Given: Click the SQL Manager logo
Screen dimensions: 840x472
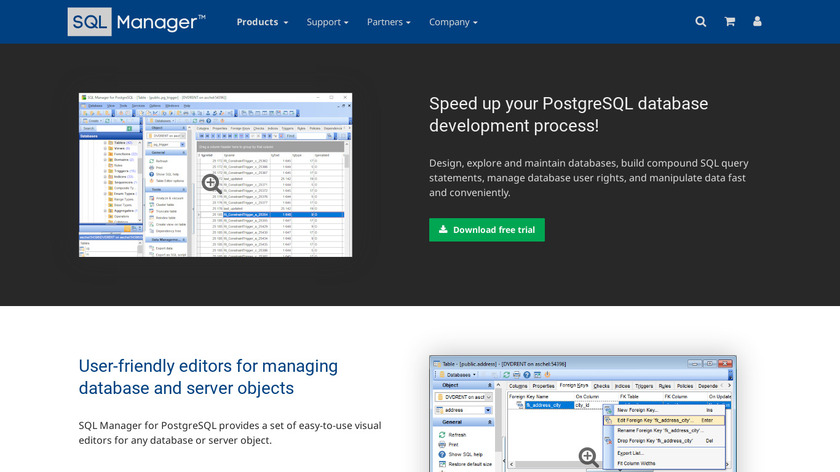Looking at the screenshot, I should [137, 22].
